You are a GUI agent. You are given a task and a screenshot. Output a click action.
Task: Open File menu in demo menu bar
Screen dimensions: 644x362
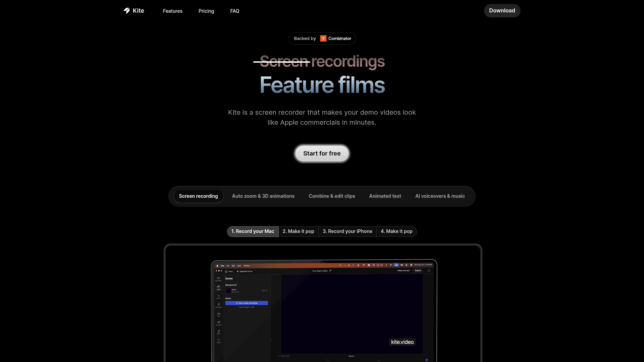(228, 266)
